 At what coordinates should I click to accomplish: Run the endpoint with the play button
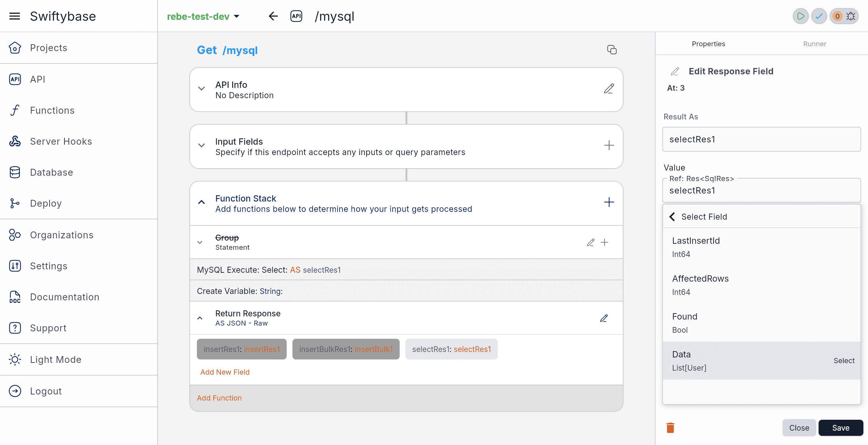801,16
